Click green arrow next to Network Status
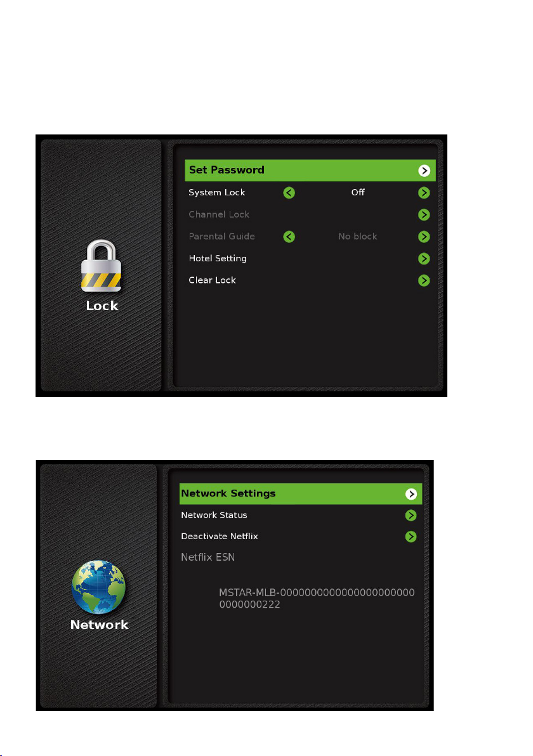Screen dimensions: 533x756 pyautogui.click(x=411, y=516)
